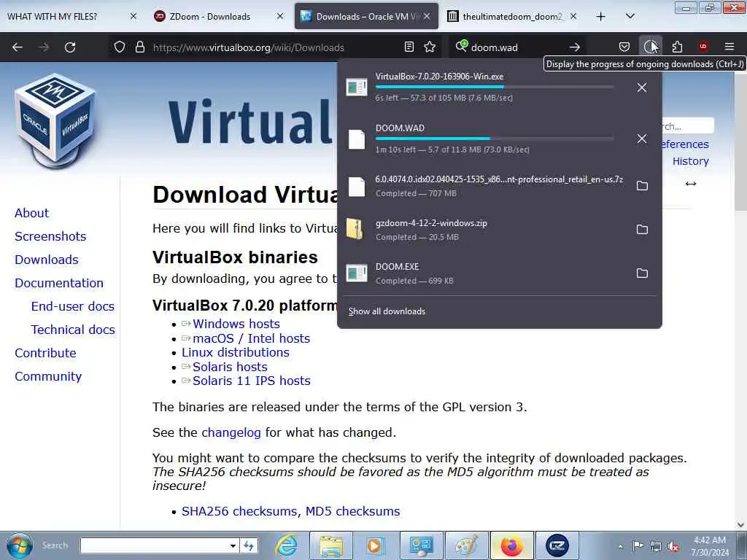The width and height of the screenshot is (747, 560).
Task: Open the Extensions puzzle icon
Action: [677, 47]
